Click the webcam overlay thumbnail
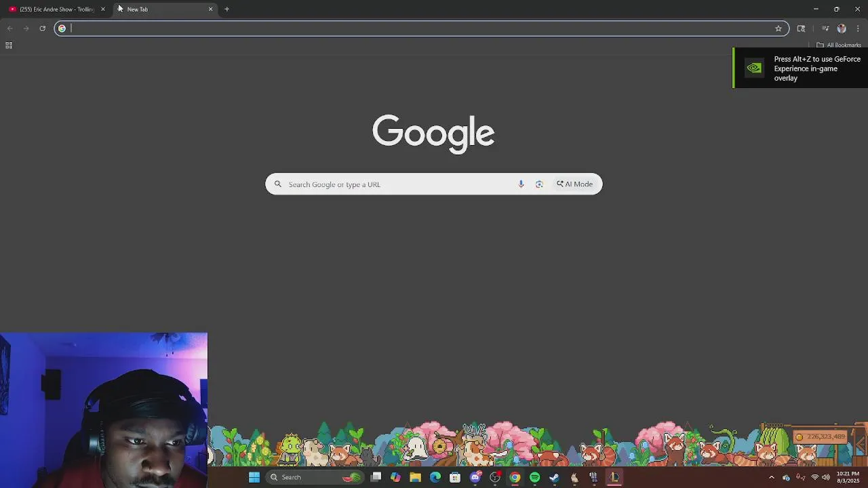868x488 pixels. pyautogui.click(x=104, y=410)
